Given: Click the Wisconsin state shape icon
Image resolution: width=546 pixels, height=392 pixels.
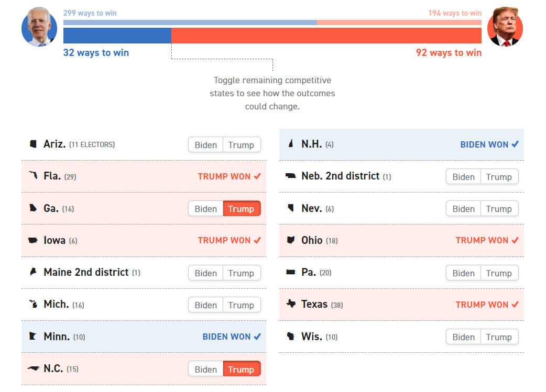Looking at the screenshot, I should [291, 336].
